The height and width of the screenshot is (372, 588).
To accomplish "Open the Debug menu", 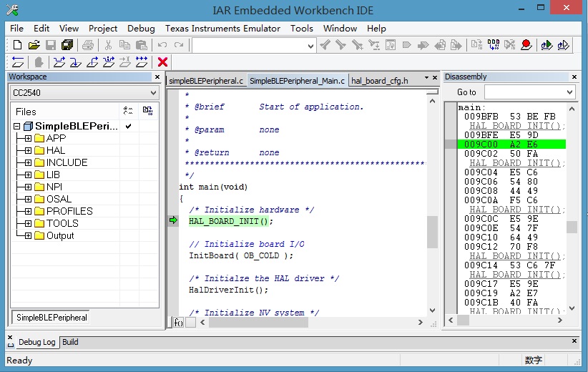I will point(141,29).
